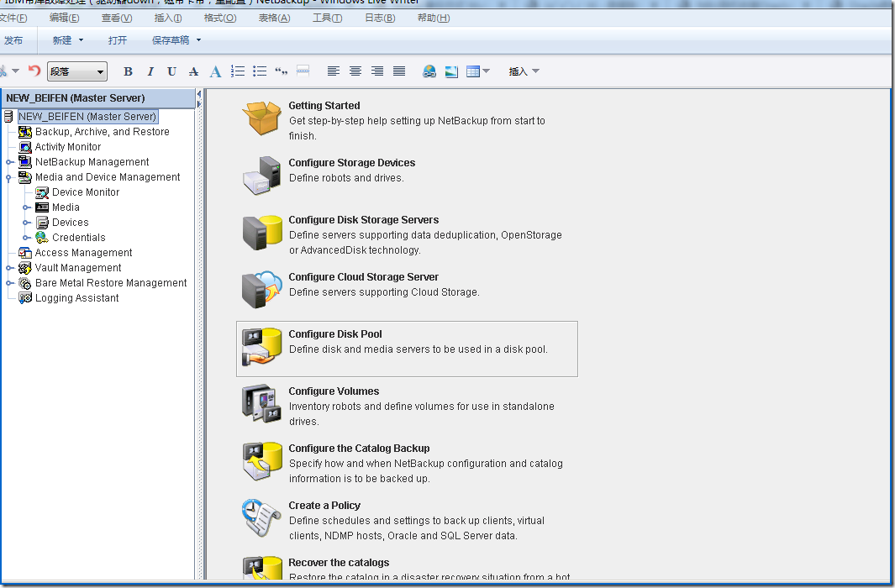Select Access Management in tree
Viewport: 895px width, 588px height.
(83, 253)
